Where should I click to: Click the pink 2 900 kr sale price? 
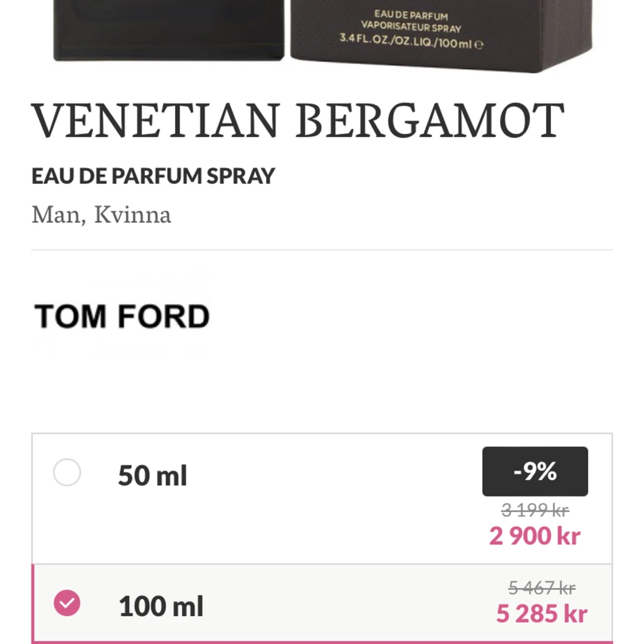pos(534,536)
